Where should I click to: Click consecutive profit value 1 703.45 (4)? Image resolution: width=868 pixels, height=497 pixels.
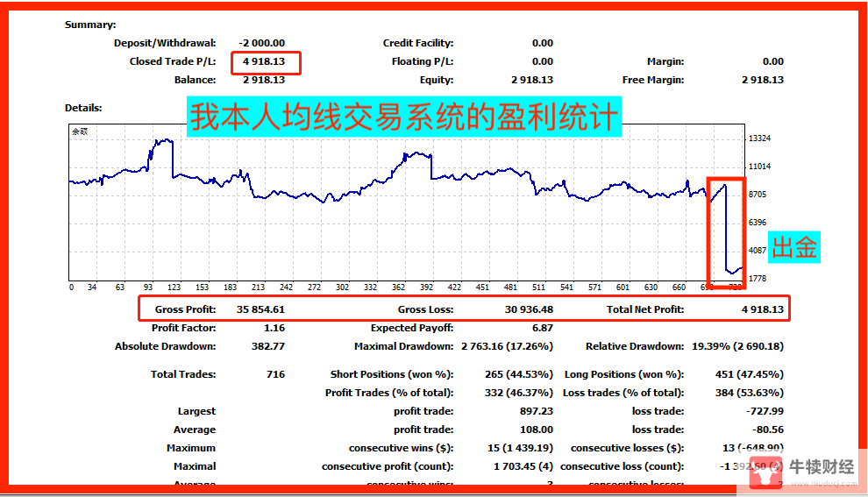pos(523,466)
